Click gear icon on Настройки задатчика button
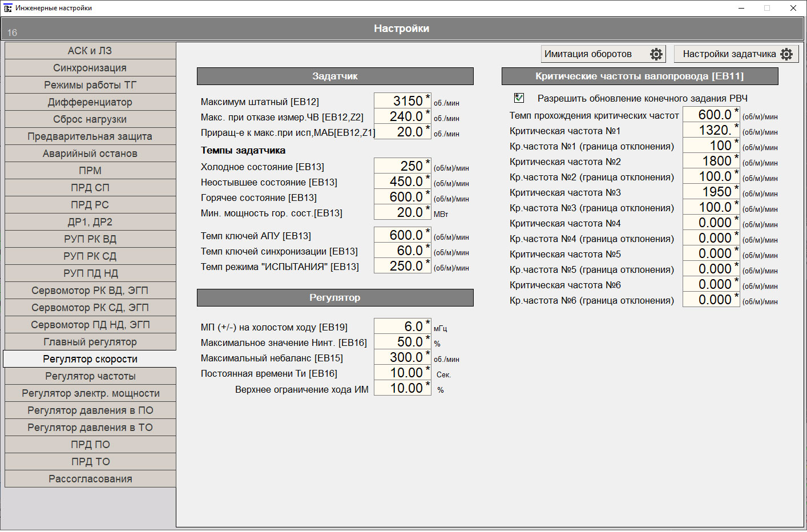Image resolution: width=807 pixels, height=532 pixels. (x=786, y=54)
